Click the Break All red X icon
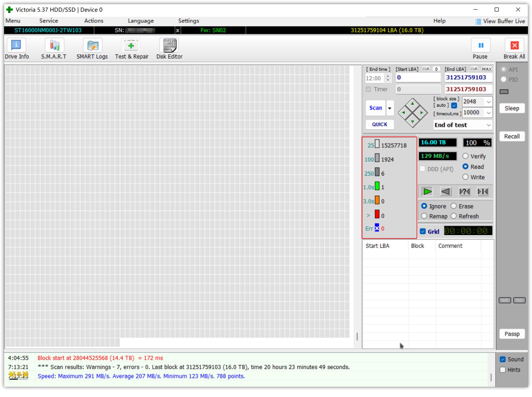Screen dimensions: 532x397 coord(514,46)
